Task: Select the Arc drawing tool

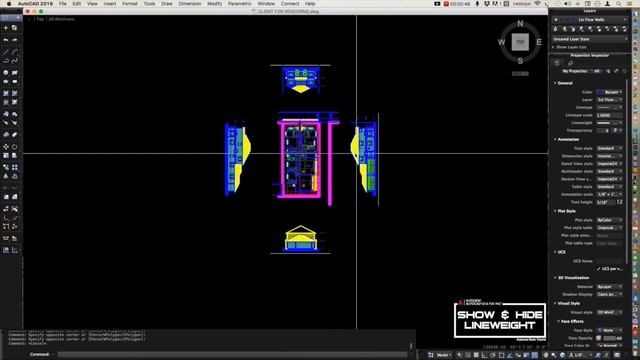Action: click(x=15, y=52)
